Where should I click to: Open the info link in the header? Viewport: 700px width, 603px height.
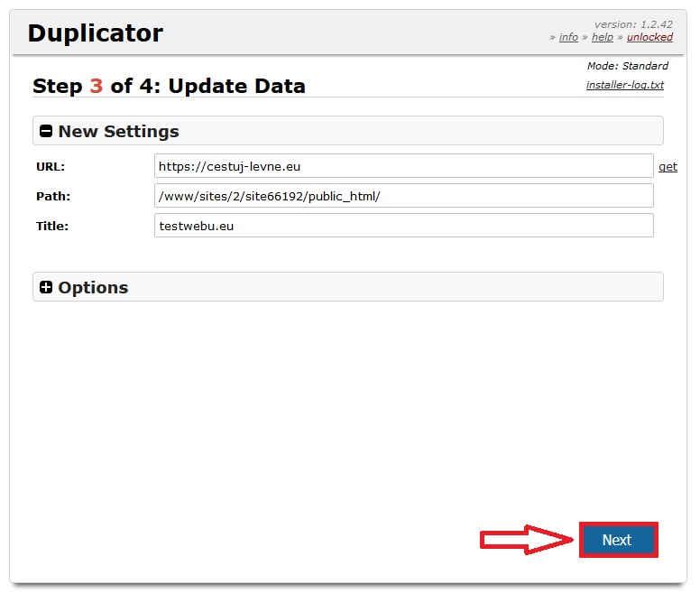(x=568, y=37)
